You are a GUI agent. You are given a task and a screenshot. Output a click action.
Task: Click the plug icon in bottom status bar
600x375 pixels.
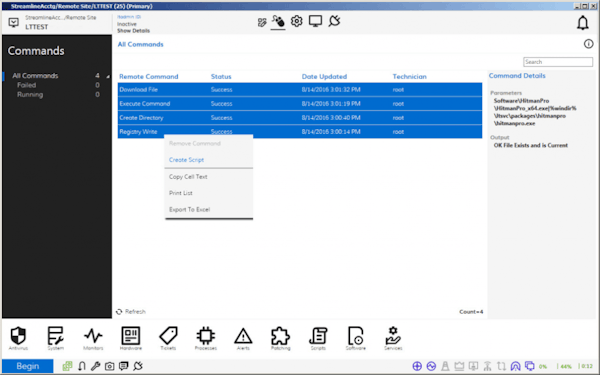(x=138, y=366)
